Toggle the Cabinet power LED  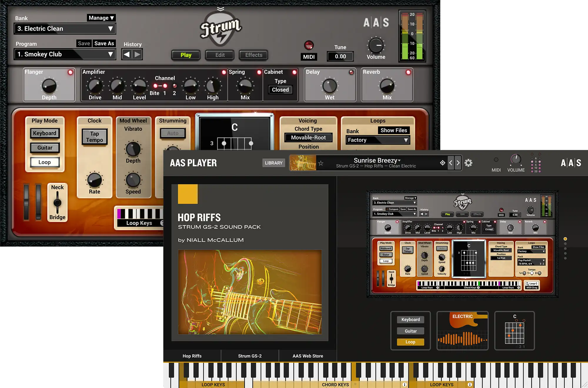[294, 72]
